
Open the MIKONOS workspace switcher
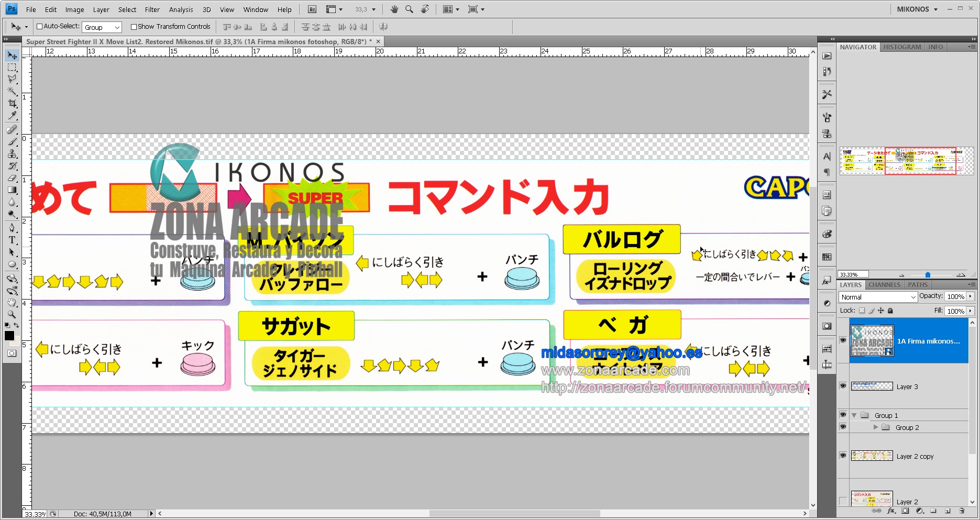click(917, 9)
